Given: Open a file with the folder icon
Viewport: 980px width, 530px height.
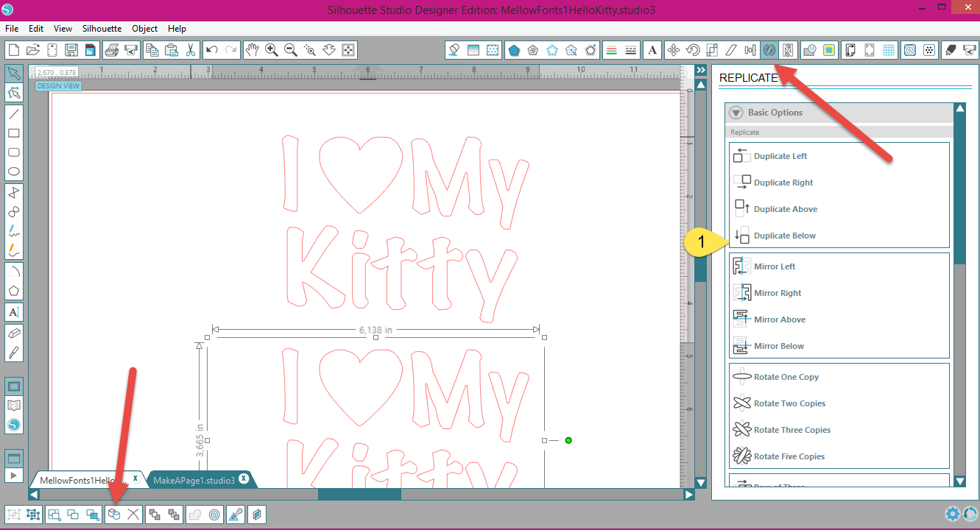Looking at the screenshot, I should click(x=32, y=50).
